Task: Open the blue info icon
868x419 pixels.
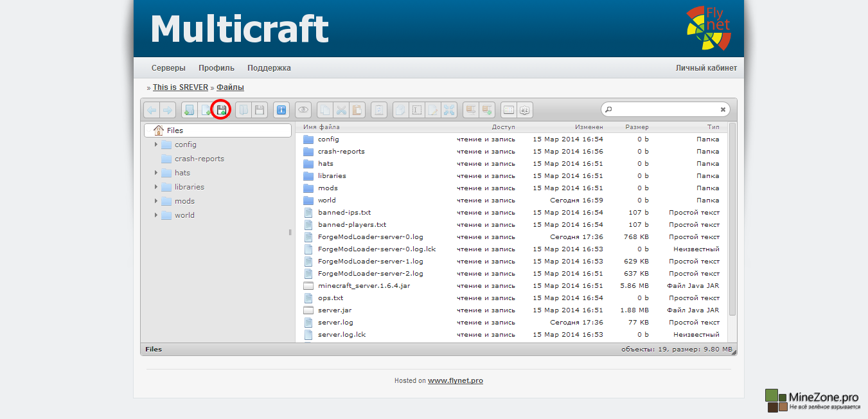Action: point(281,110)
